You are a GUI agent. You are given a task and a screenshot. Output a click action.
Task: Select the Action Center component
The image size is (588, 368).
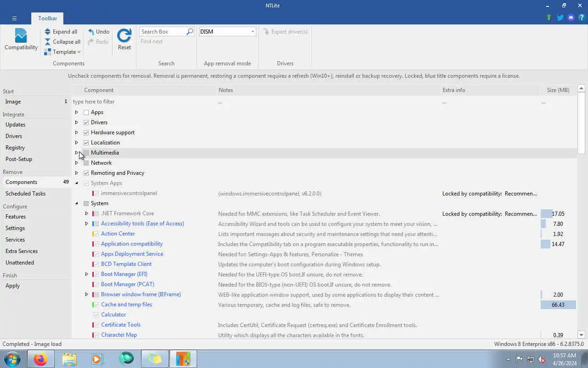(x=118, y=234)
